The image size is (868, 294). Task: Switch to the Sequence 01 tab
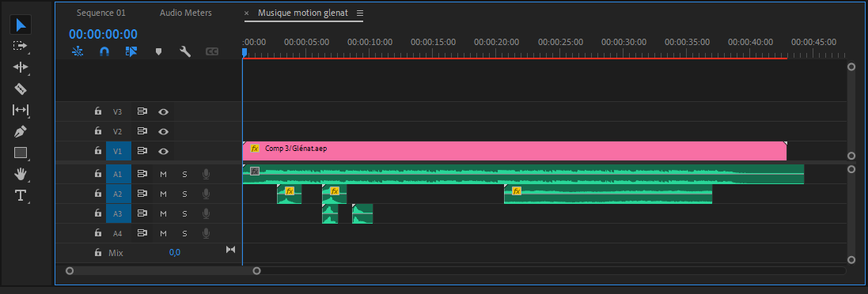tap(100, 13)
